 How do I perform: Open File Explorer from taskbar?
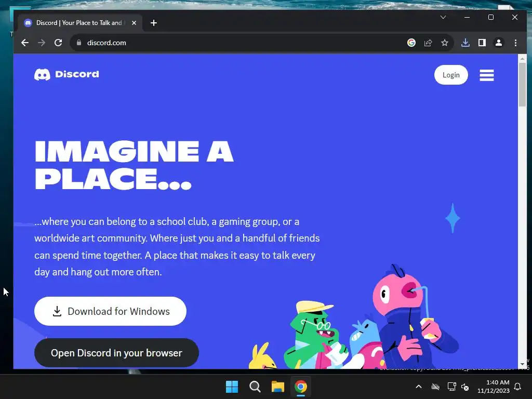click(x=278, y=387)
